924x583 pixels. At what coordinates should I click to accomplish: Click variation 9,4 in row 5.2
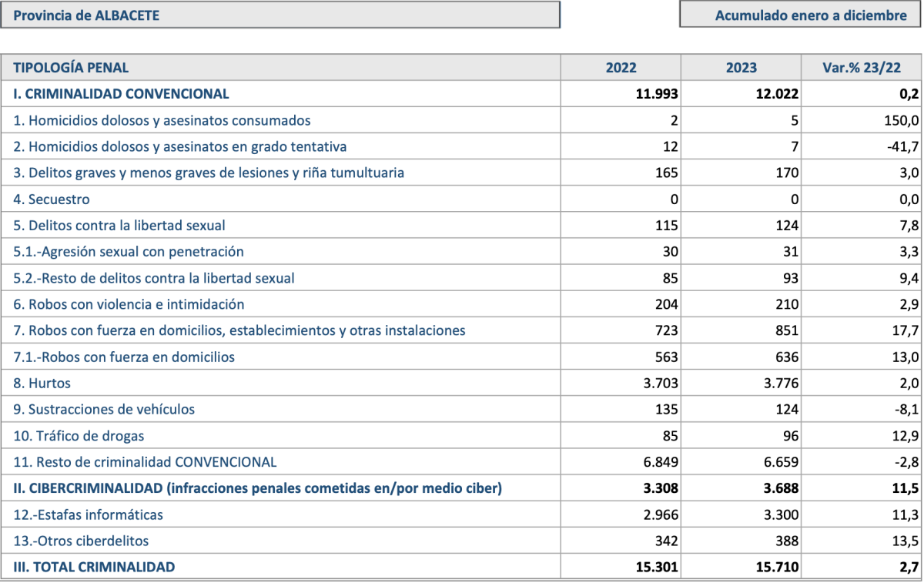[x=909, y=277]
